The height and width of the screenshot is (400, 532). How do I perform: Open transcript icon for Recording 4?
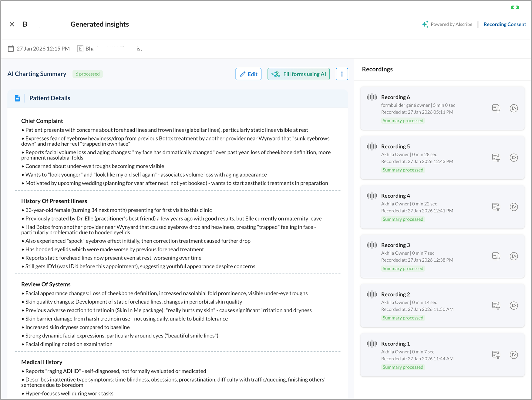pos(496,207)
